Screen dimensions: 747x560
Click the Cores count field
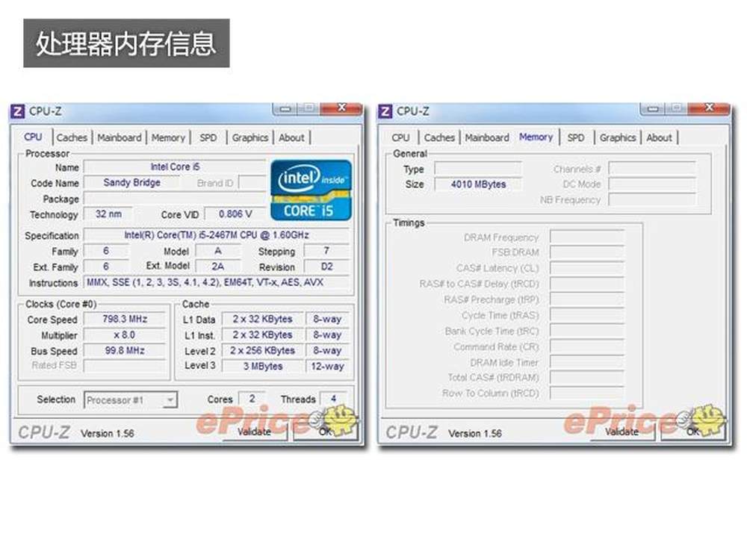[x=252, y=399]
